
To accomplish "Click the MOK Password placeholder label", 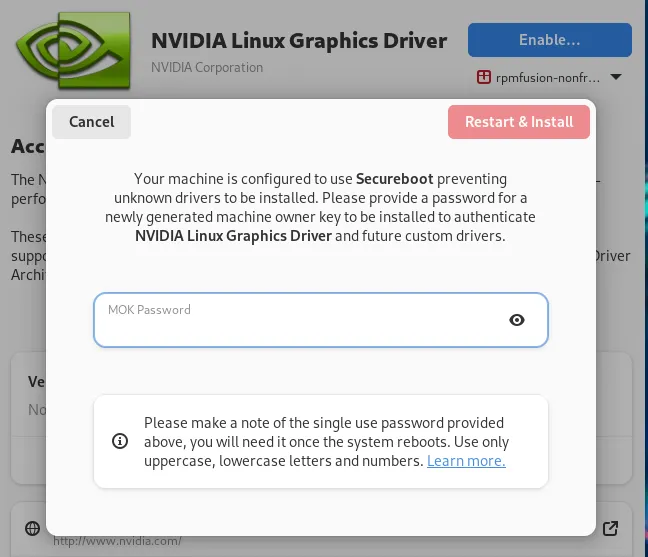I will 149,310.
